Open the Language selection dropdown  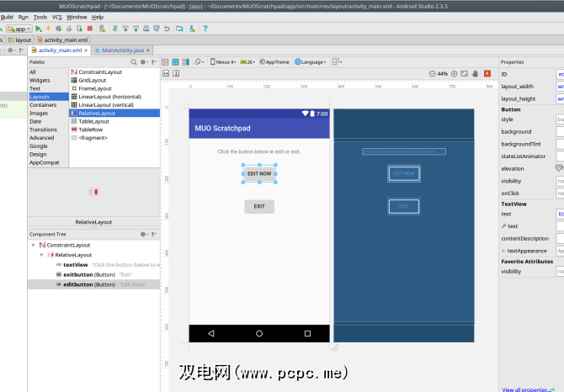click(x=311, y=61)
